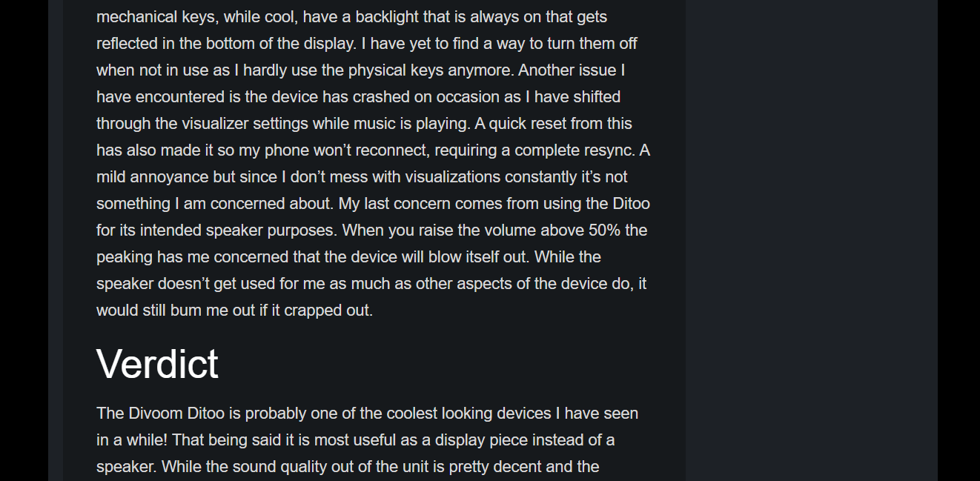
Task: Click the Verdict heading
Action: tap(157, 364)
